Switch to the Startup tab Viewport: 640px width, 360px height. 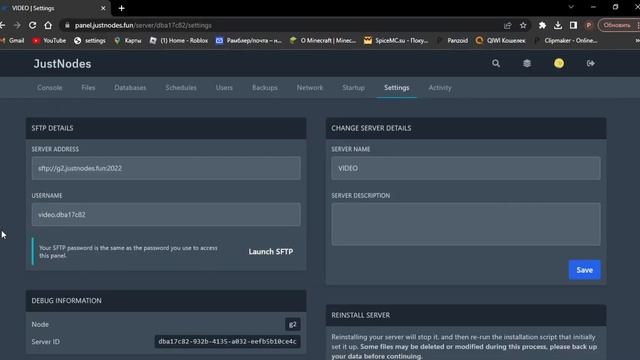click(x=353, y=88)
